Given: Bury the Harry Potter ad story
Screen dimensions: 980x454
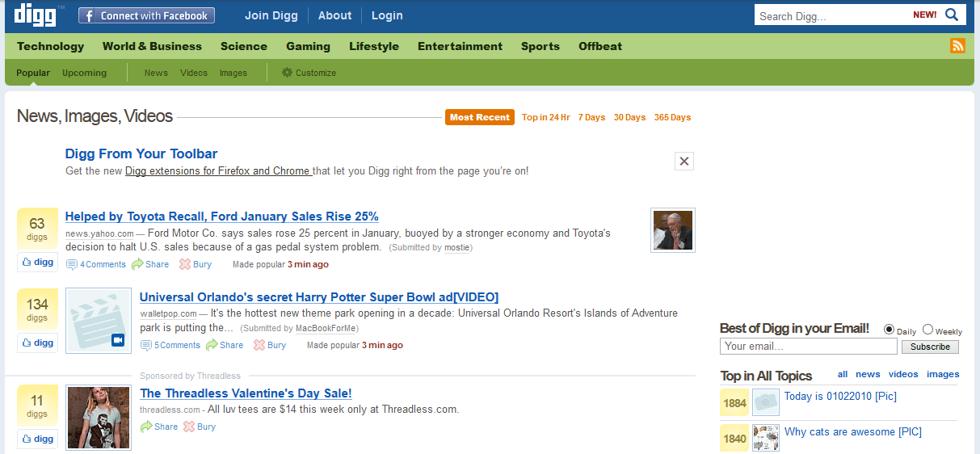Looking at the screenshot, I should tap(270, 345).
